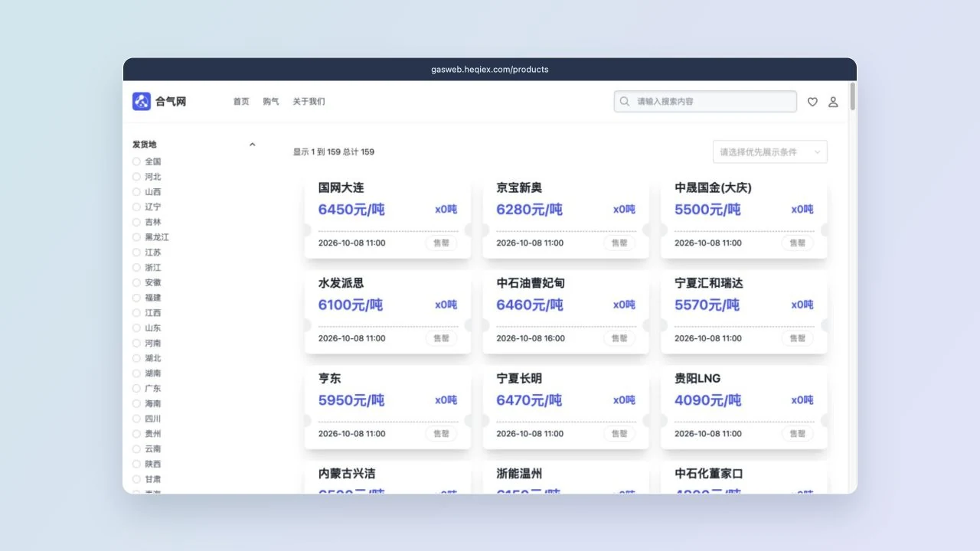Click the gasweb.heqiex.com/products address bar

490,69
